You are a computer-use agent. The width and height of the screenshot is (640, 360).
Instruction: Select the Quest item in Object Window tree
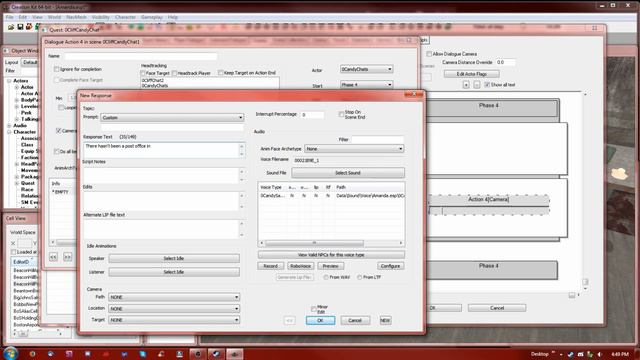(x=28, y=183)
